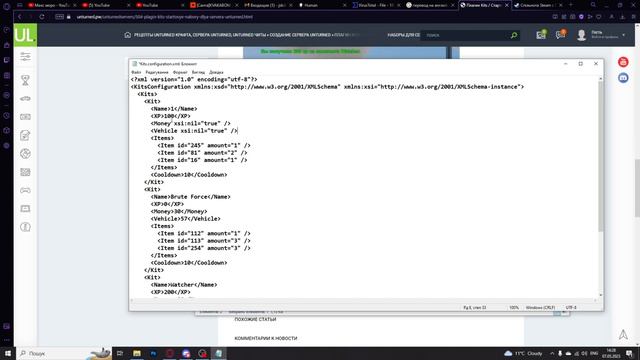Image resolution: width=640 pixels, height=360 pixels.
Task: Switch to the VirusTotal browser tab
Action: click(x=376, y=5)
